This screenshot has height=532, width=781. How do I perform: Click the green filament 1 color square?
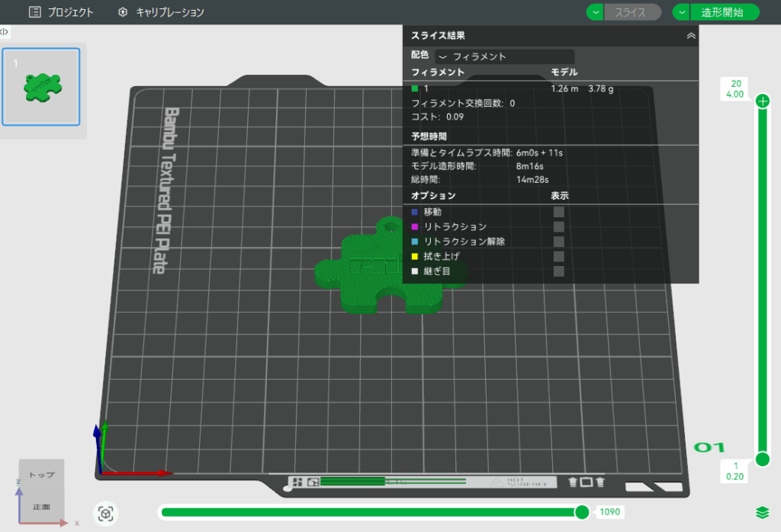(415, 89)
